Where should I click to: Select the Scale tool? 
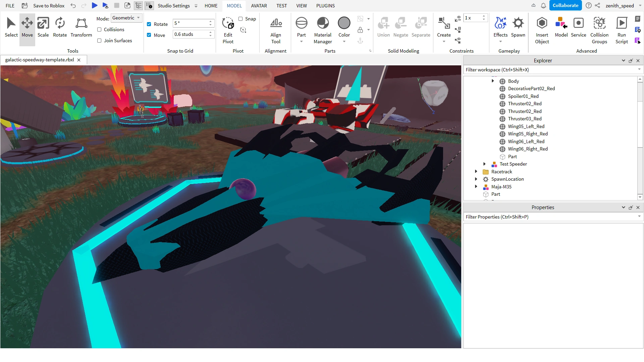pyautogui.click(x=43, y=27)
